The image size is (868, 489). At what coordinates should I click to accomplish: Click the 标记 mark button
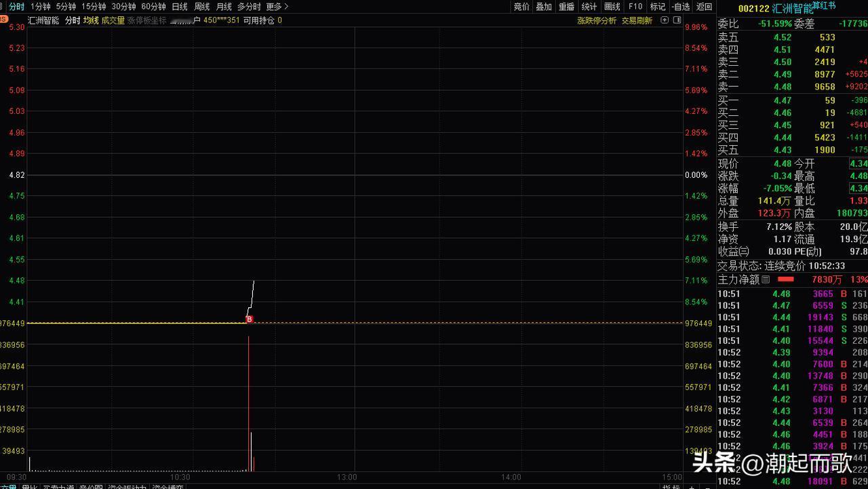click(x=658, y=7)
